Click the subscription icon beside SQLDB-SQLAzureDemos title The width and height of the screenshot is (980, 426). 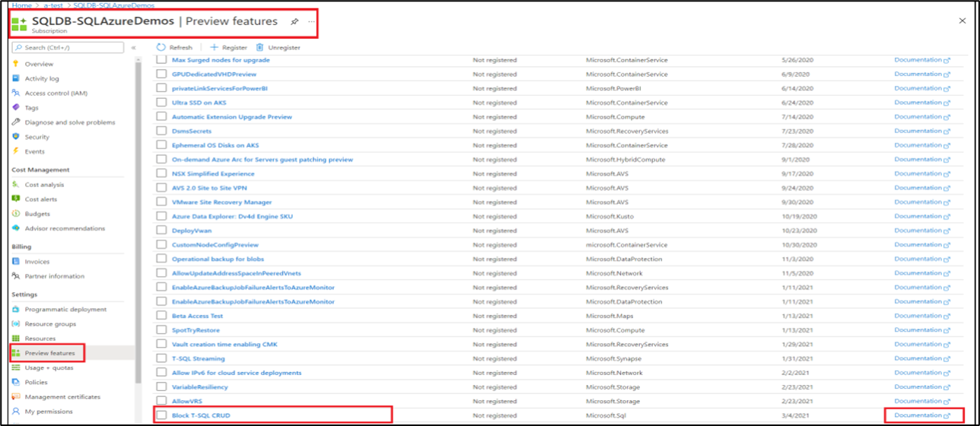(x=20, y=24)
